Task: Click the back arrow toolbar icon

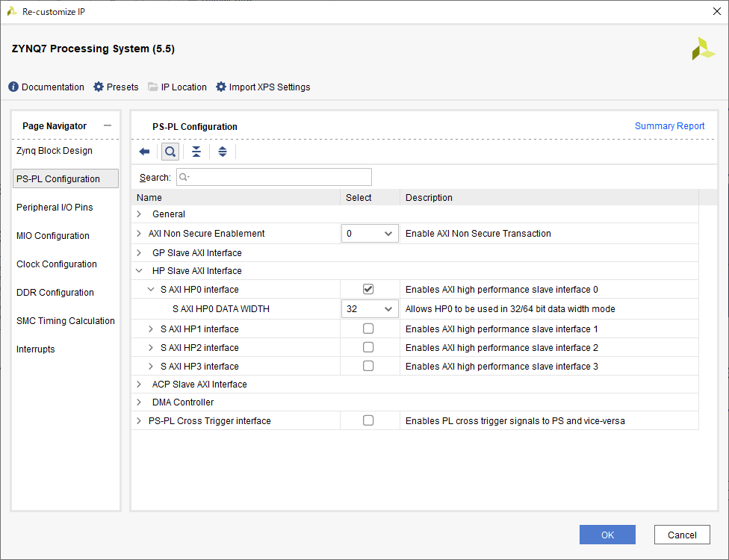Action: coord(144,152)
